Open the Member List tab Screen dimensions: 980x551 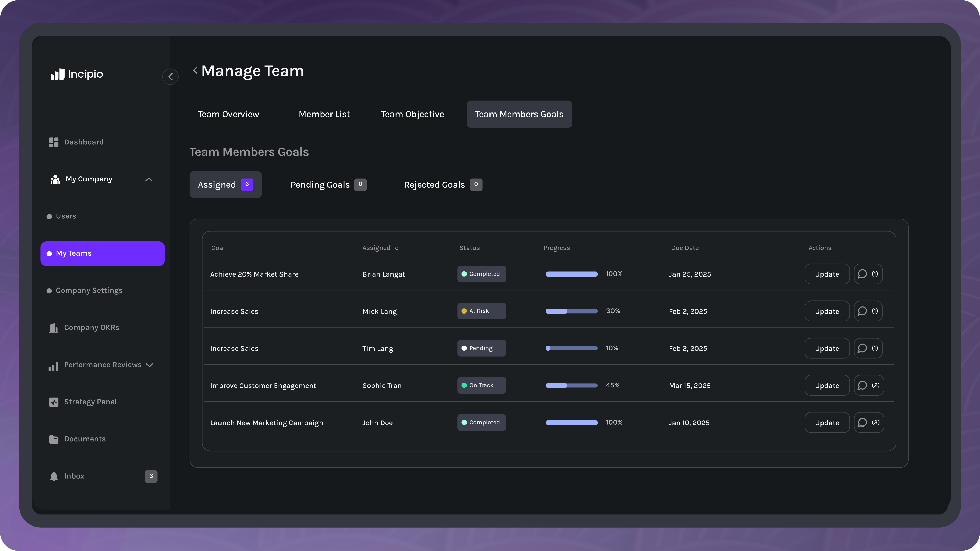click(x=324, y=114)
